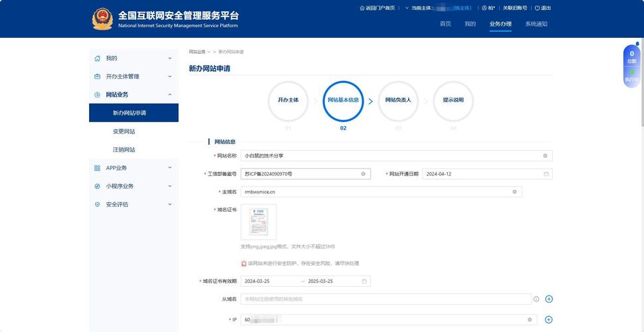
Task: Open the 域名证书 uploaded thumbnail
Action: click(259, 222)
